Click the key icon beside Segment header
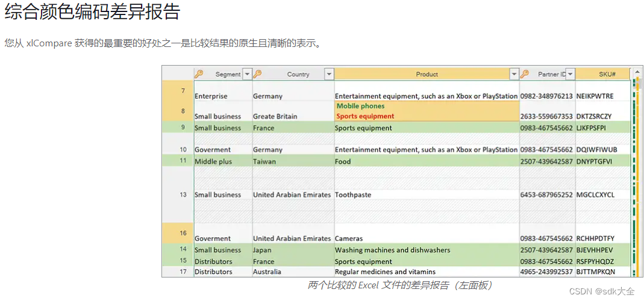 [x=199, y=74]
